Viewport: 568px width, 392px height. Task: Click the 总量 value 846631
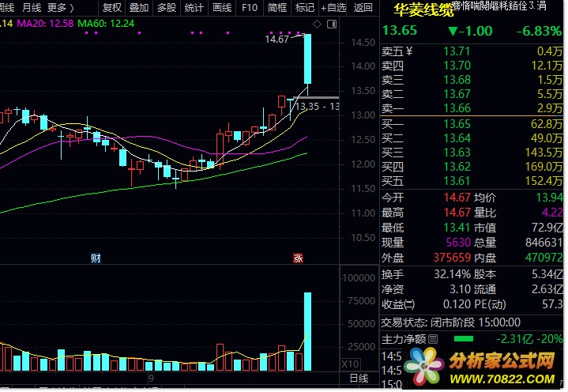tap(544, 242)
